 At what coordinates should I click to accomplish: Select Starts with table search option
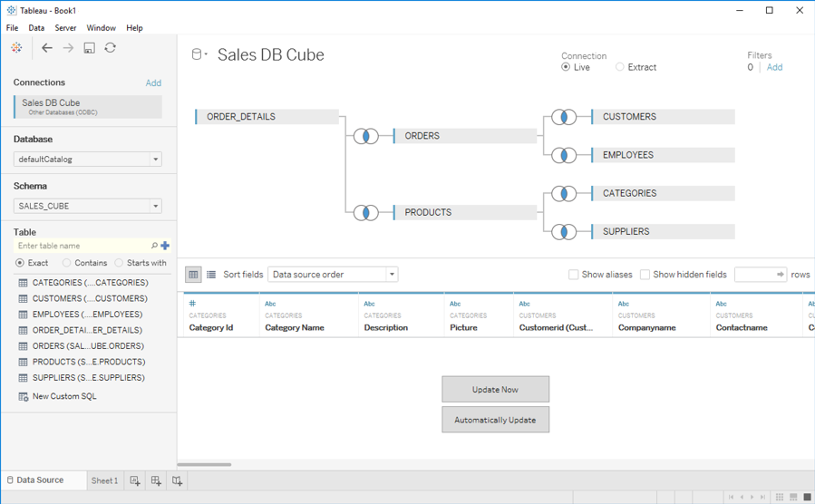coord(119,263)
